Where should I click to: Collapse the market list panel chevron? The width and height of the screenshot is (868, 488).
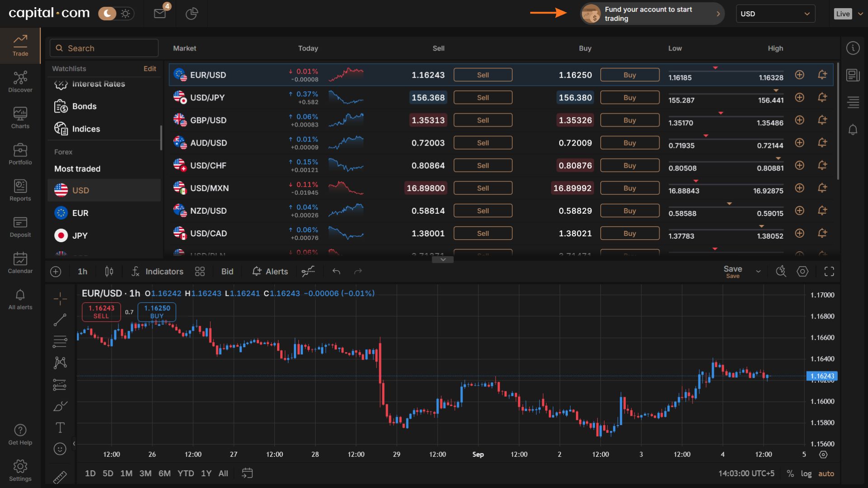tap(443, 259)
